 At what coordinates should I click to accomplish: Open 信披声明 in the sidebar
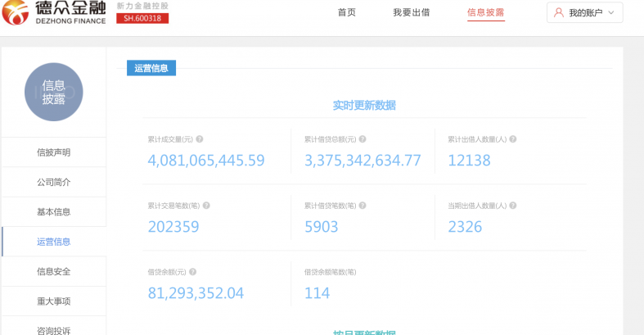(54, 152)
